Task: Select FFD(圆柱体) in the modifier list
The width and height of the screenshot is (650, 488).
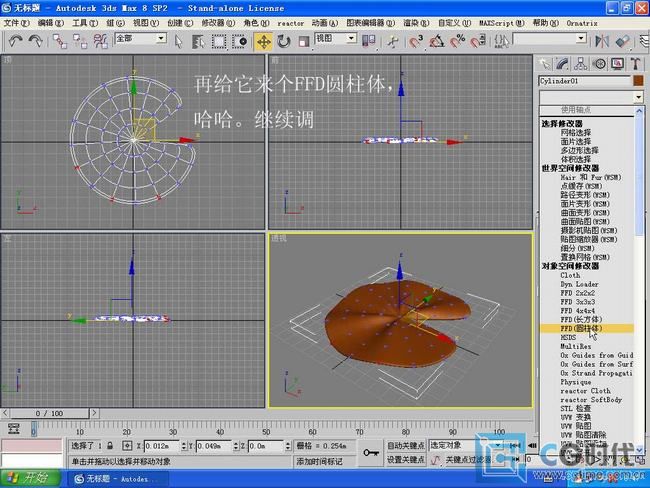Action: 587,328
